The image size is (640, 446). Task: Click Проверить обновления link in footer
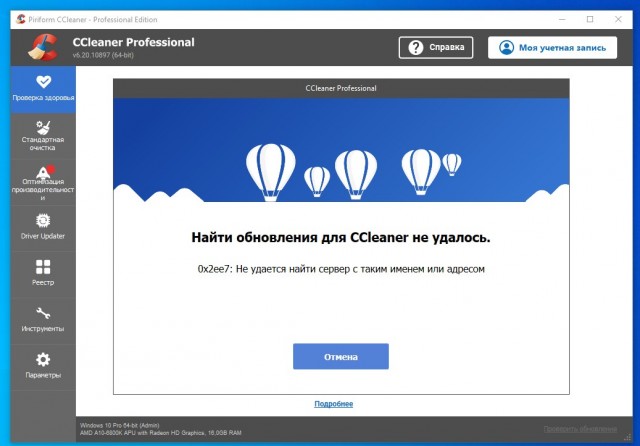tap(580, 429)
